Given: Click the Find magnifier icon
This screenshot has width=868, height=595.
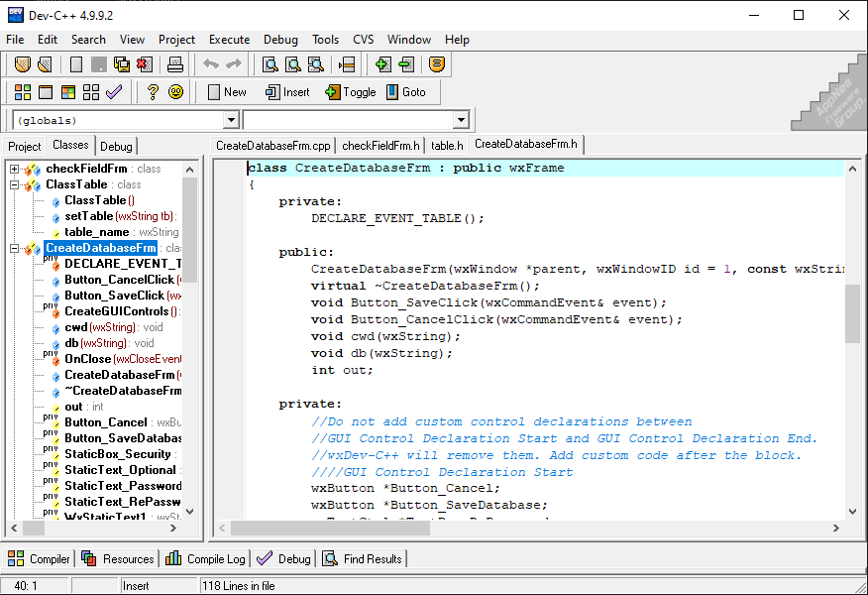Looking at the screenshot, I should coord(271,64).
